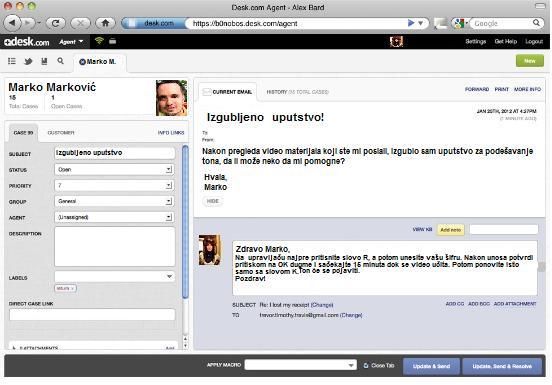Screen dimensions: 552x385
Task: Open case search magnifier icon
Action: (61, 61)
